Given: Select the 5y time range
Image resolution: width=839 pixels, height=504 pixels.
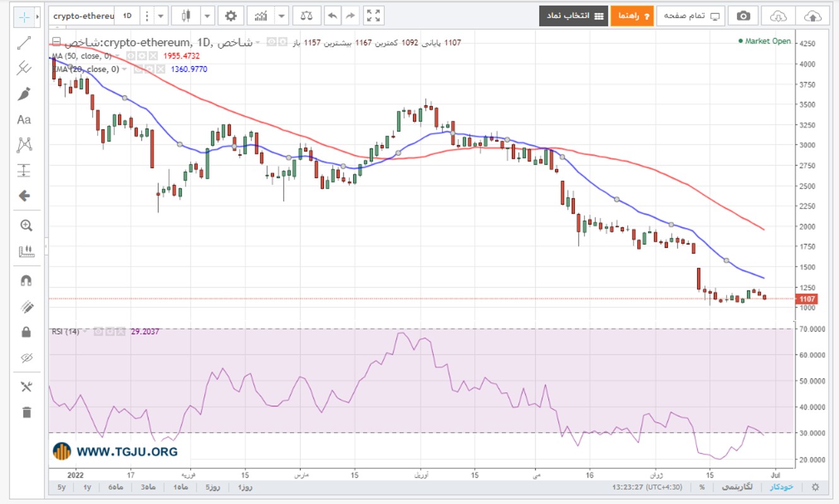Looking at the screenshot, I should coord(61,487).
